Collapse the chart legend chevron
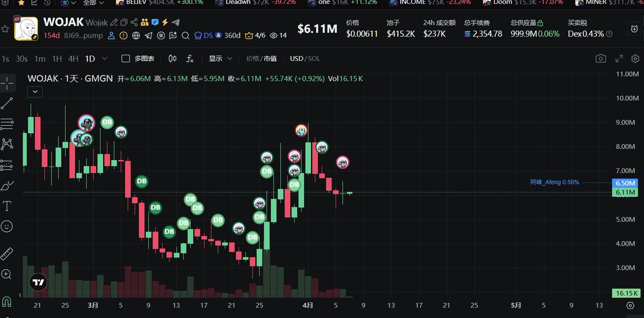644x318 pixels. tap(35, 92)
